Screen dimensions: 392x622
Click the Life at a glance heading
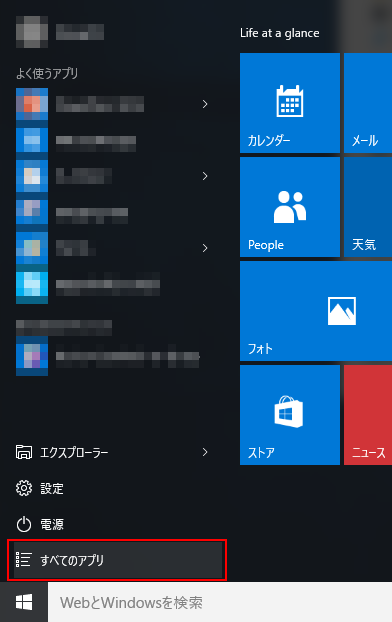tap(279, 33)
